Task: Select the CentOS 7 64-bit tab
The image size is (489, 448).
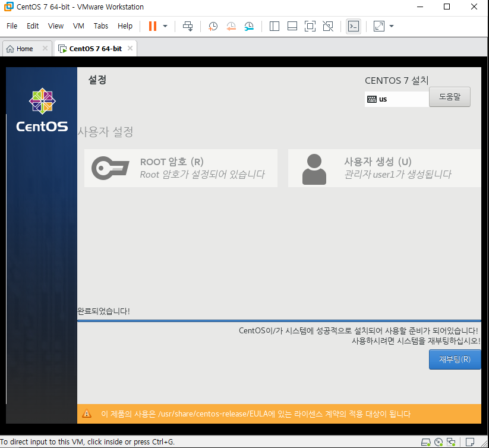Action: 96,49
